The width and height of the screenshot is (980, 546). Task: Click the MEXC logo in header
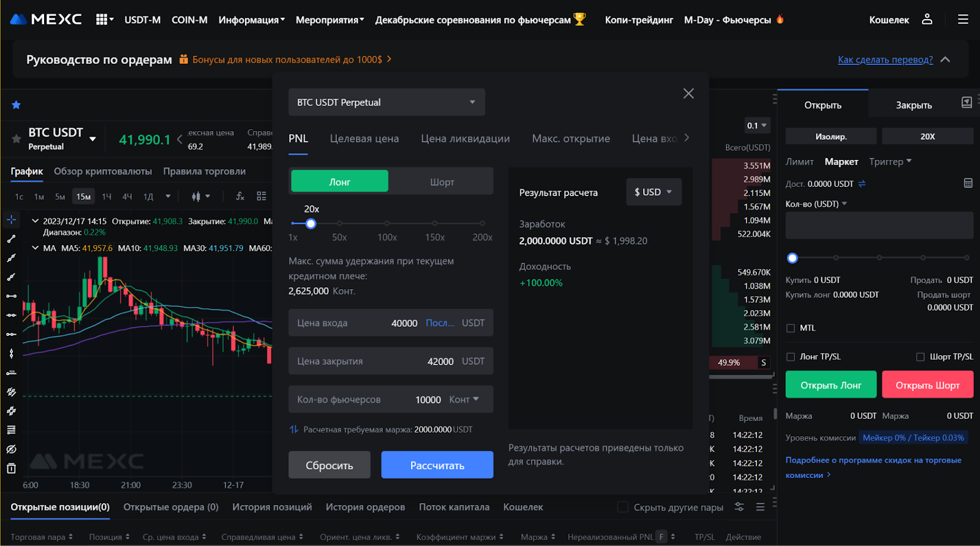coord(46,20)
